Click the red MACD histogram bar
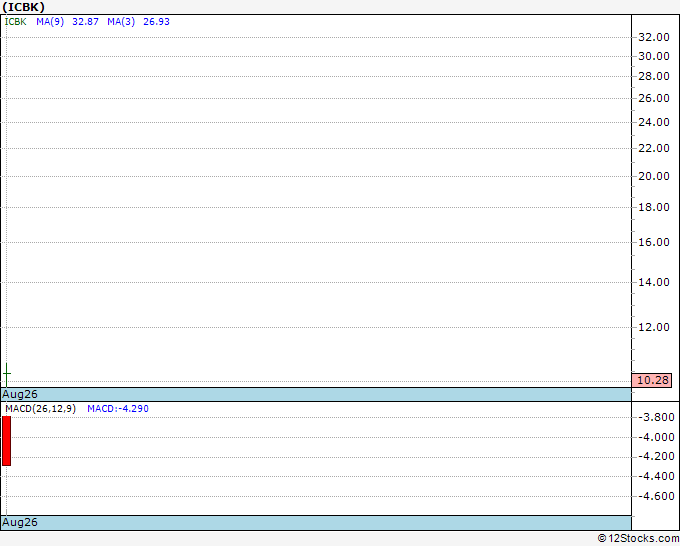 tap(7, 441)
